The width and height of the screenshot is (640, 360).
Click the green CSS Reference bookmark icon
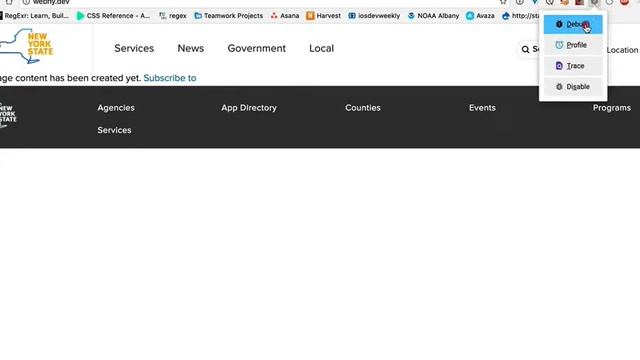click(80, 16)
